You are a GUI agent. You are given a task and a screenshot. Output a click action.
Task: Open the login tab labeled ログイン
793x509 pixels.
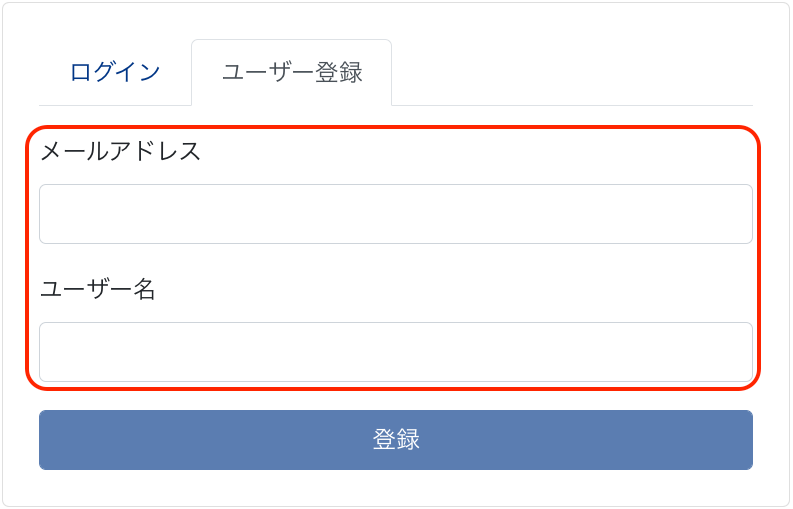click(x=115, y=72)
